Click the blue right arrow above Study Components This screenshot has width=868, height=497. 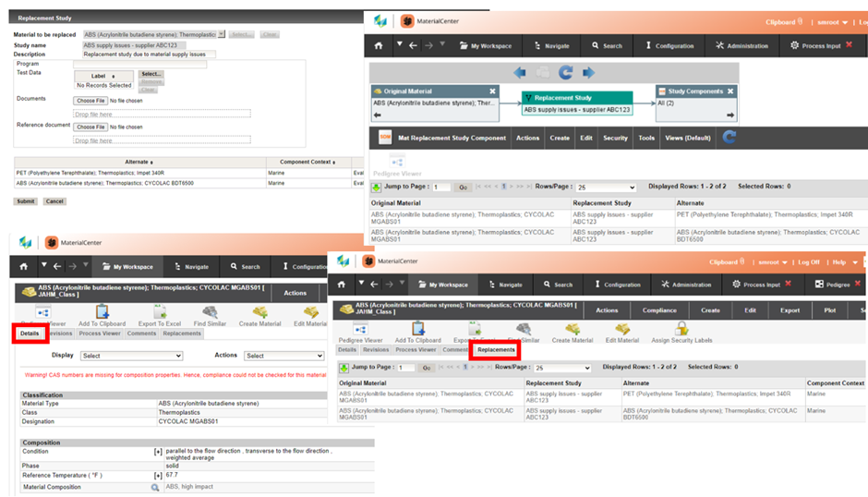pyautogui.click(x=588, y=73)
